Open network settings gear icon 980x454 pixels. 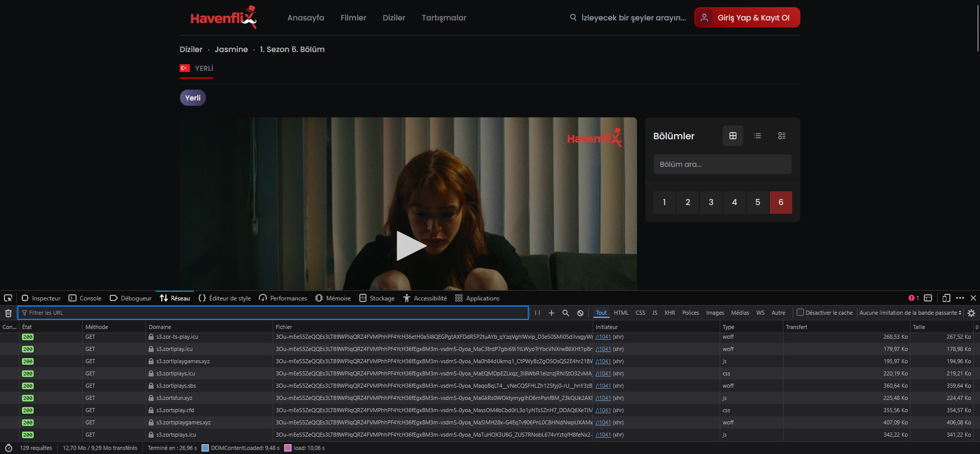click(971, 313)
